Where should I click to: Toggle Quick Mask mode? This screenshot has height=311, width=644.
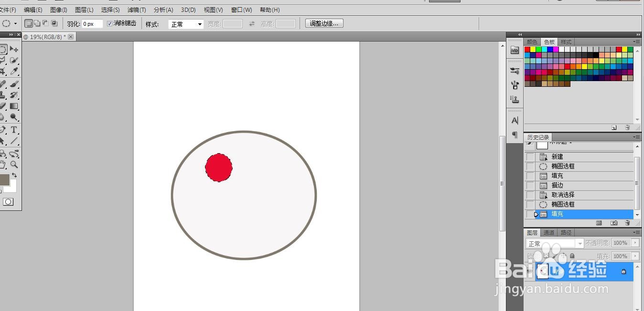tap(8, 202)
